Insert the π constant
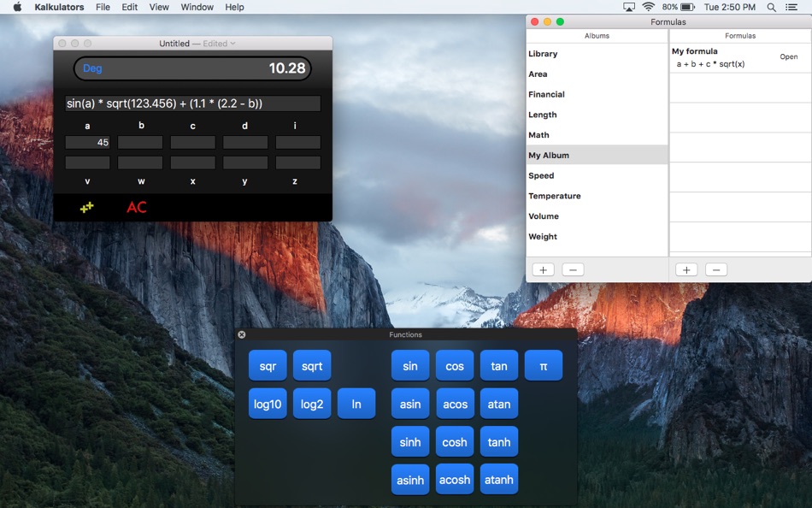This screenshot has height=508, width=812. click(544, 366)
